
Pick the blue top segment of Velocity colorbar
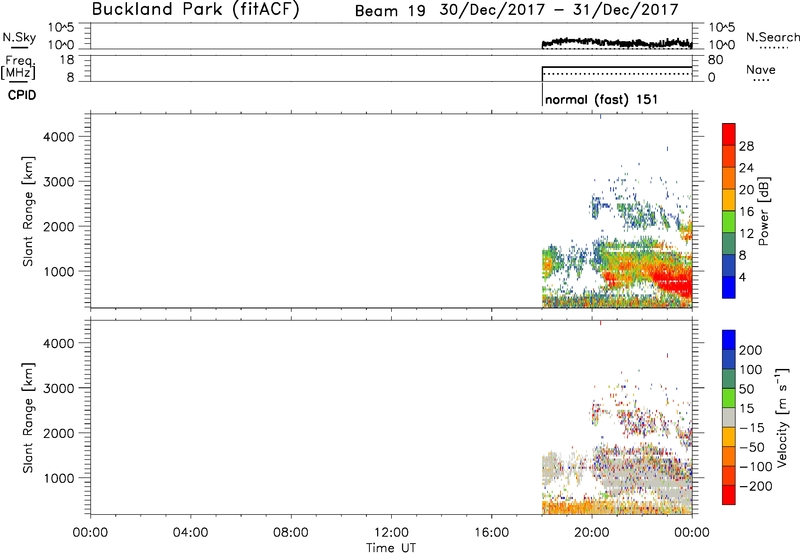729,340
